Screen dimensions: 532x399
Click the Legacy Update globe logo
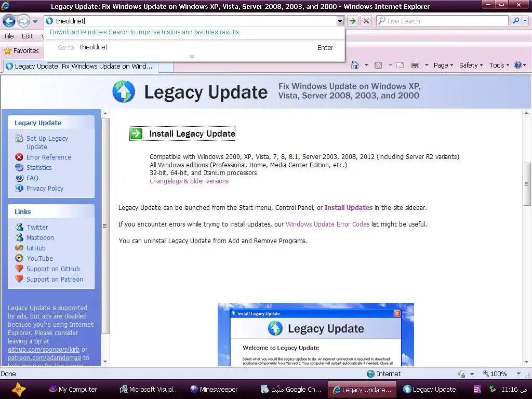124,91
